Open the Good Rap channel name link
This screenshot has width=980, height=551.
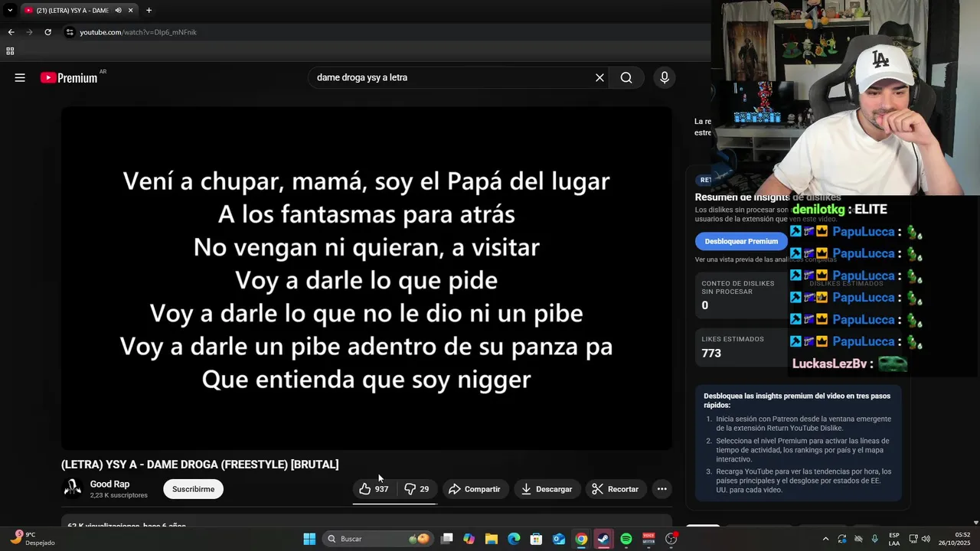(110, 484)
